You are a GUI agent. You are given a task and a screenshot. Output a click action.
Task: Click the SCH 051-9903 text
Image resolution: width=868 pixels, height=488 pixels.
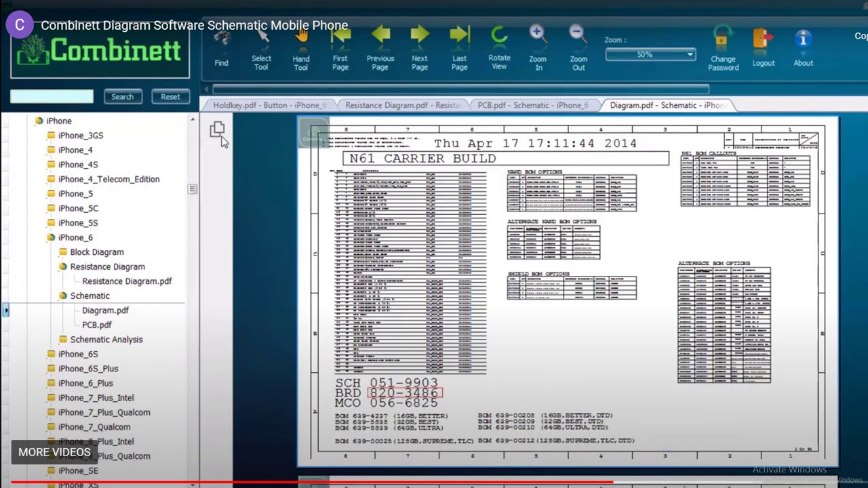click(387, 383)
